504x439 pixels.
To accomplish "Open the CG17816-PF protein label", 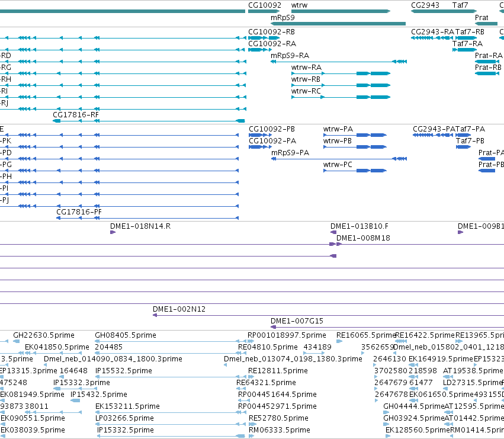I will tap(79, 212).
